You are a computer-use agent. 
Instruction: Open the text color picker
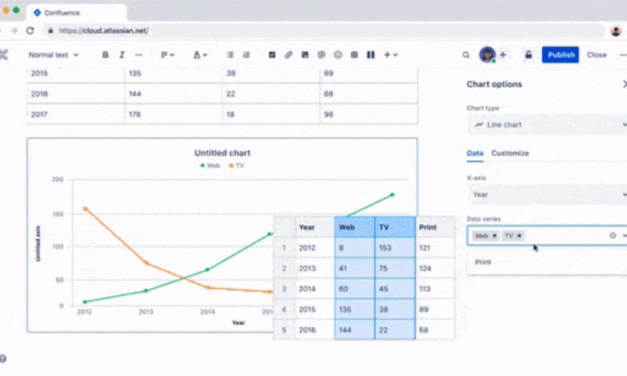200,55
